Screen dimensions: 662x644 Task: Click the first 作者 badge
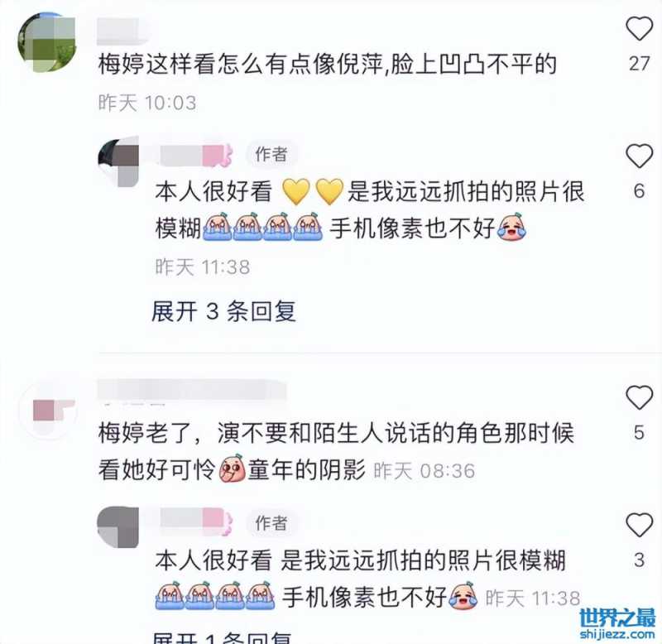[x=271, y=155]
